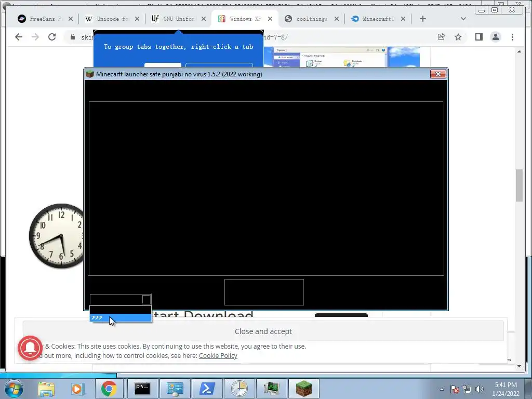Open Chrome three-dot menu
Viewport: 532px width, 399px height.
coord(513,37)
